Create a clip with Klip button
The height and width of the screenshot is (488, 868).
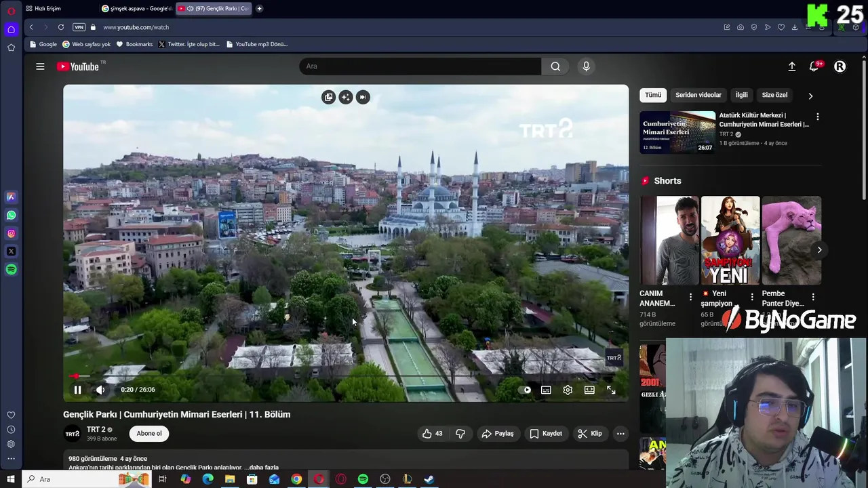(x=589, y=434)
